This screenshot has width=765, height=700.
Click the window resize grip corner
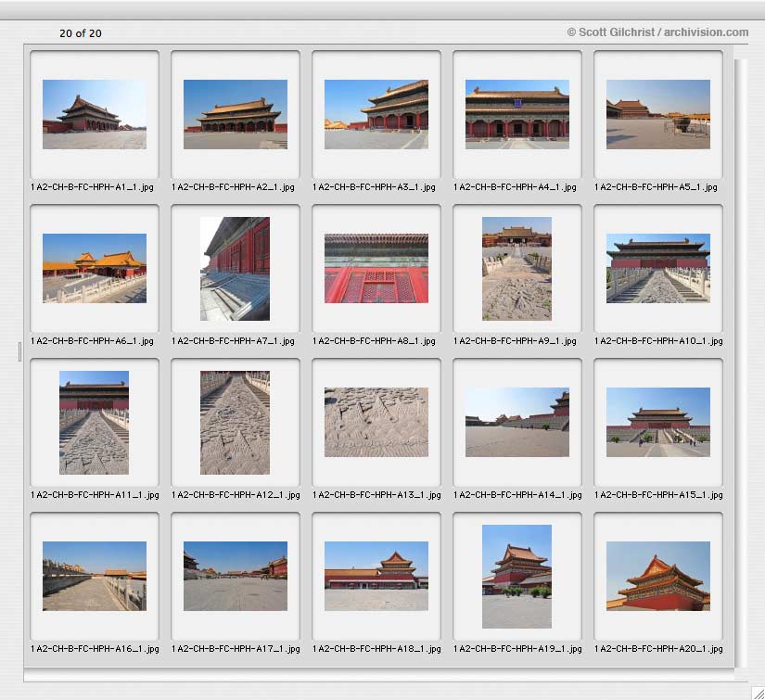pos(759,694)
